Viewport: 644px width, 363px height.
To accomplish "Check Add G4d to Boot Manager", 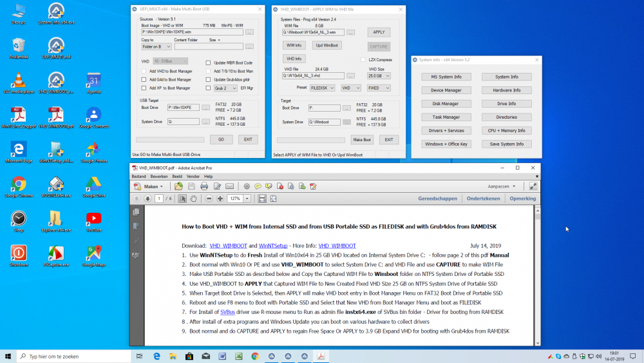I will click(144, 79).
